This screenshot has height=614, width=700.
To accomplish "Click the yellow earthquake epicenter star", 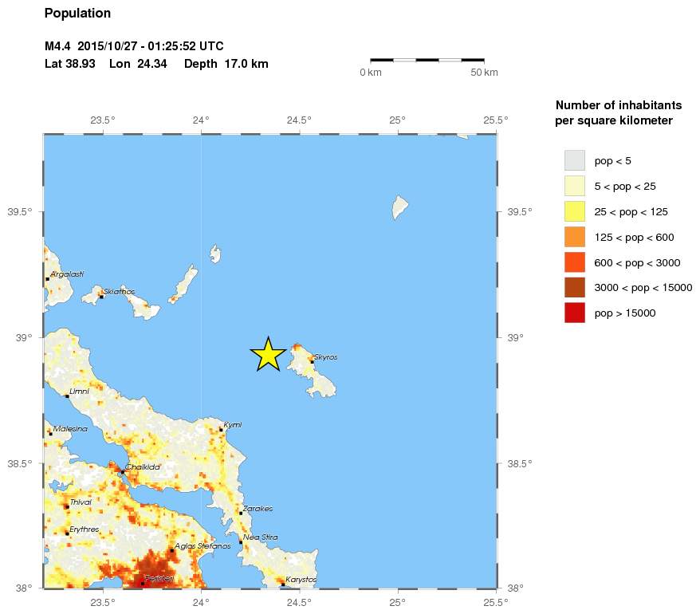I will point(268,355).
